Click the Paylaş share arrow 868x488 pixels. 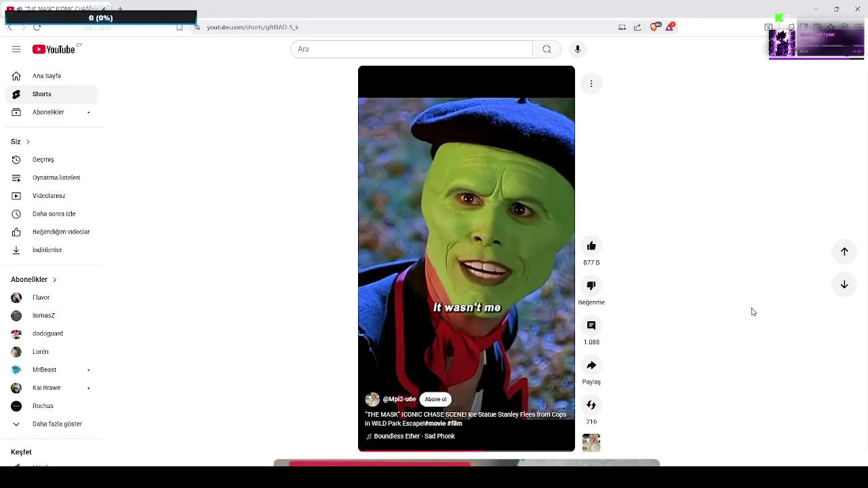pyautogui.click(x=591, y=365)
